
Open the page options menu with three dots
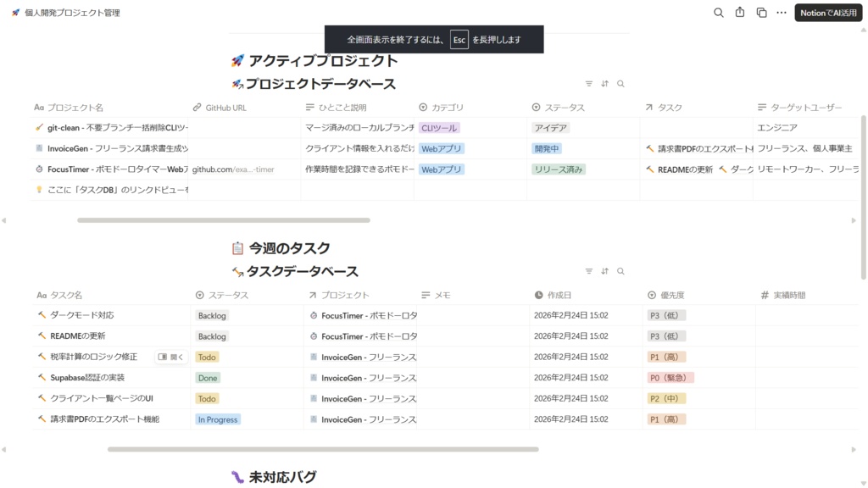tap(780, 13)
